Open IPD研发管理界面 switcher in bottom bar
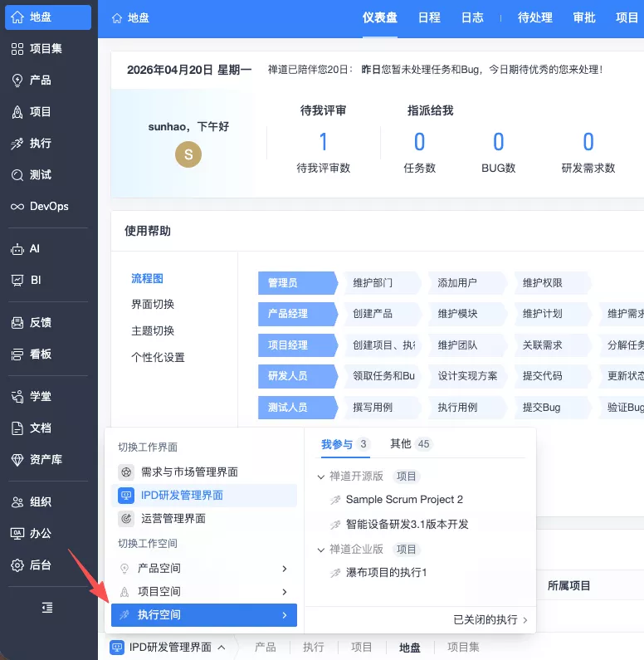The height and width of the screenshot is (660, 644). tap(168, 648)
